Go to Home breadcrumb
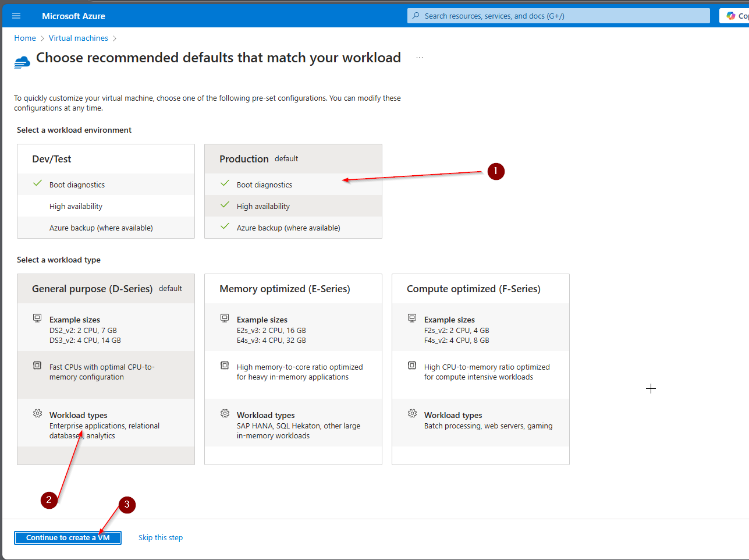 pyautogui.click(x=25, y=38)
